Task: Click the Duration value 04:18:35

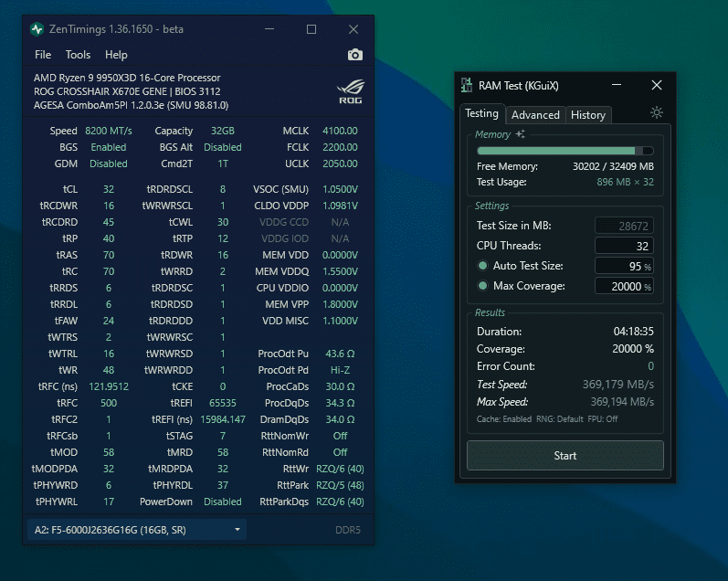Action: tap(633, 331)
